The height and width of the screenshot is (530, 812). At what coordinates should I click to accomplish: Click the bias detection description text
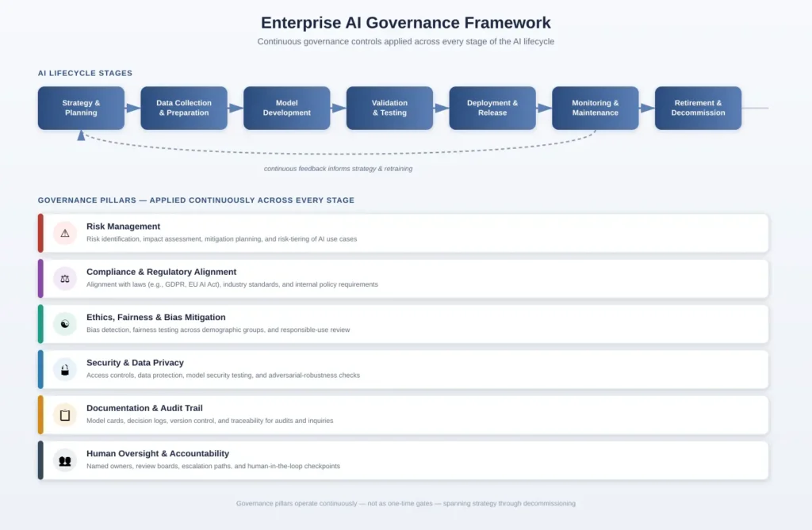click(x=218, y=330)
